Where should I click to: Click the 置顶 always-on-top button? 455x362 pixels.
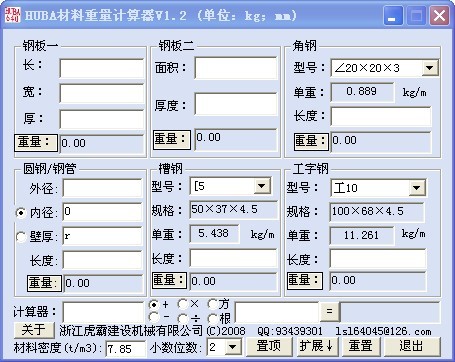tap(269, 346)
